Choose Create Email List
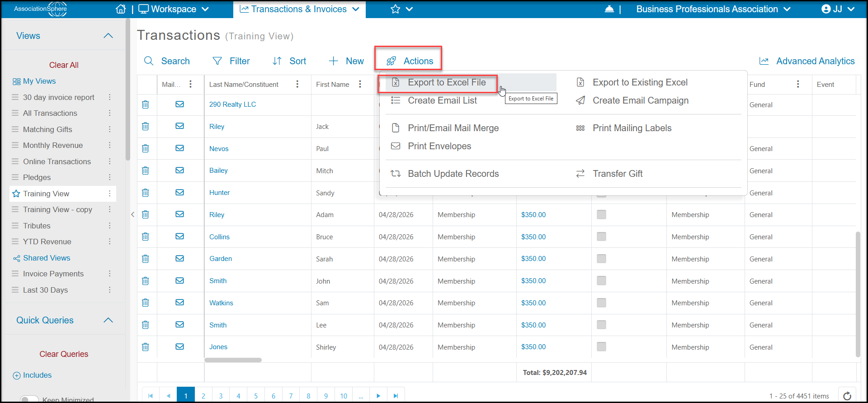Viewport: 868px width, 403px height. pos(434,100)
